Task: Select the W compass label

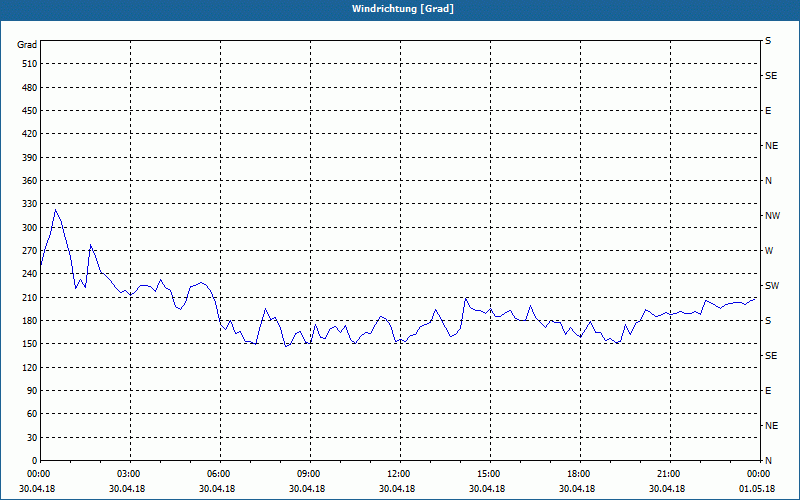Action: point(769,251)
